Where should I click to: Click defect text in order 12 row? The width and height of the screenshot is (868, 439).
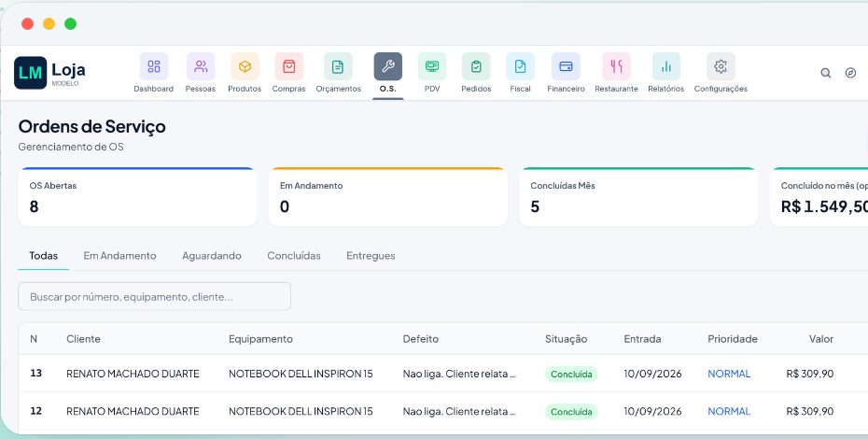click(459, 411)
